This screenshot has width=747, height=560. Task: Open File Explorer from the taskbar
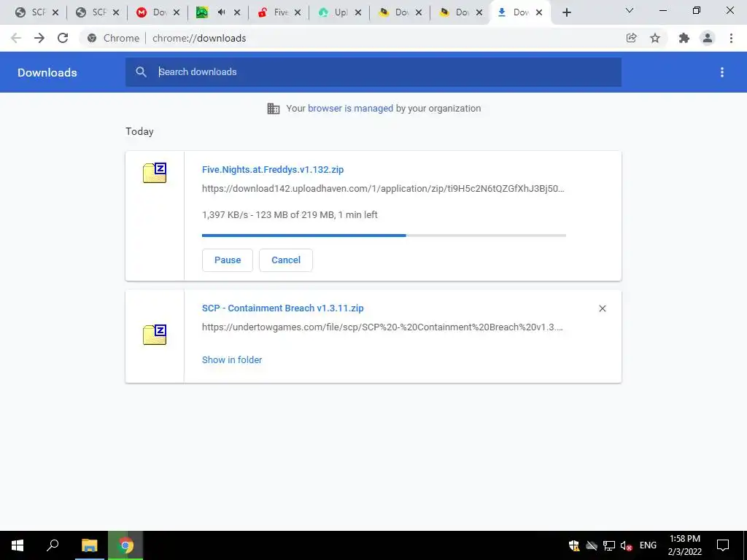pos(89,545)
